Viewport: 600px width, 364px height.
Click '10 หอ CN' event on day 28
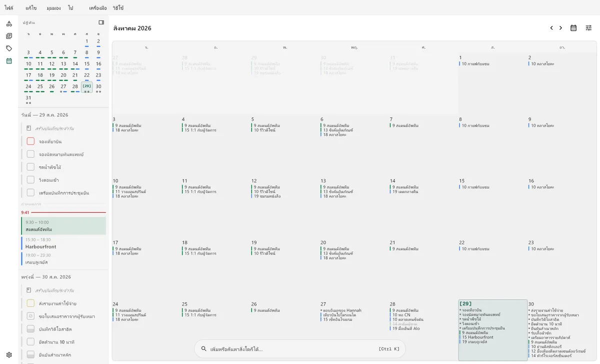tap(401, 315)
